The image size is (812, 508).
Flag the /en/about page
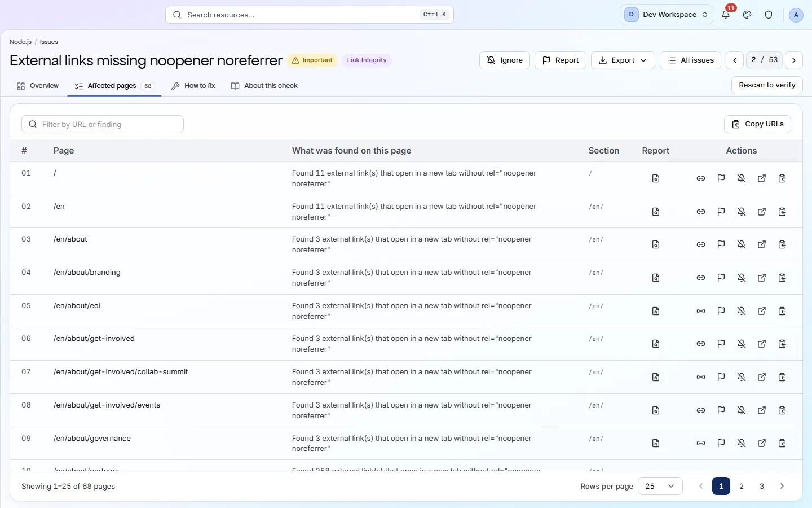pos(721,244)
